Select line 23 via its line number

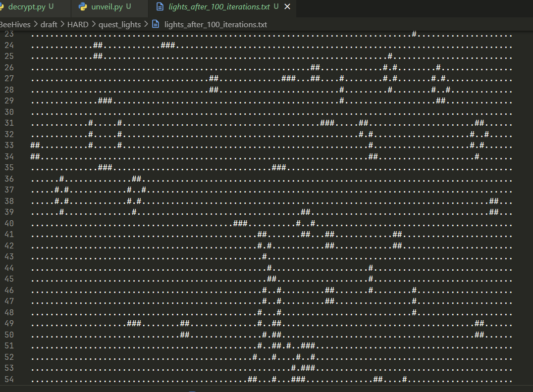tap(9, 34)
